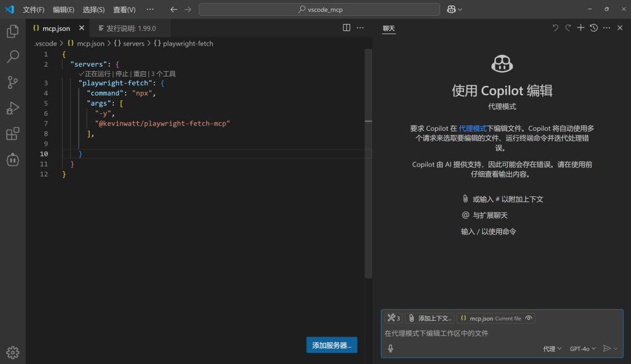The image size is (631, 364).
Task: Open the Explorer view in activity bar
Action: (12, 31)
